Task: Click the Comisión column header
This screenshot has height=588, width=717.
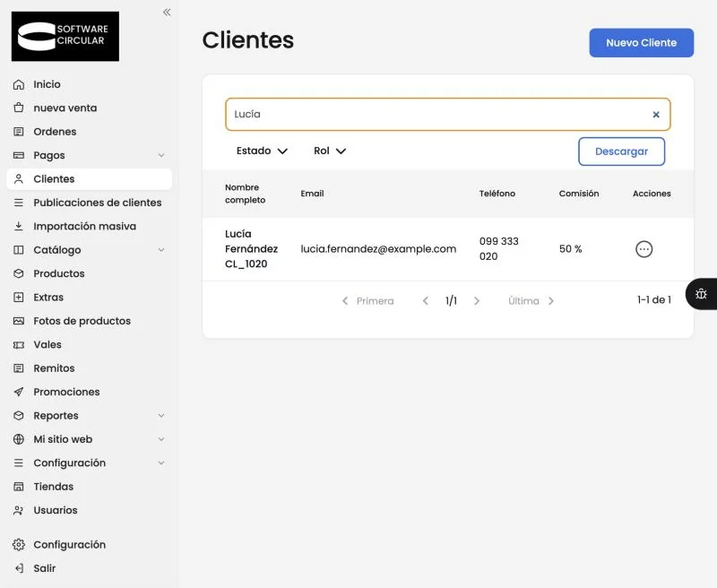Action: [x=578, y=194]
